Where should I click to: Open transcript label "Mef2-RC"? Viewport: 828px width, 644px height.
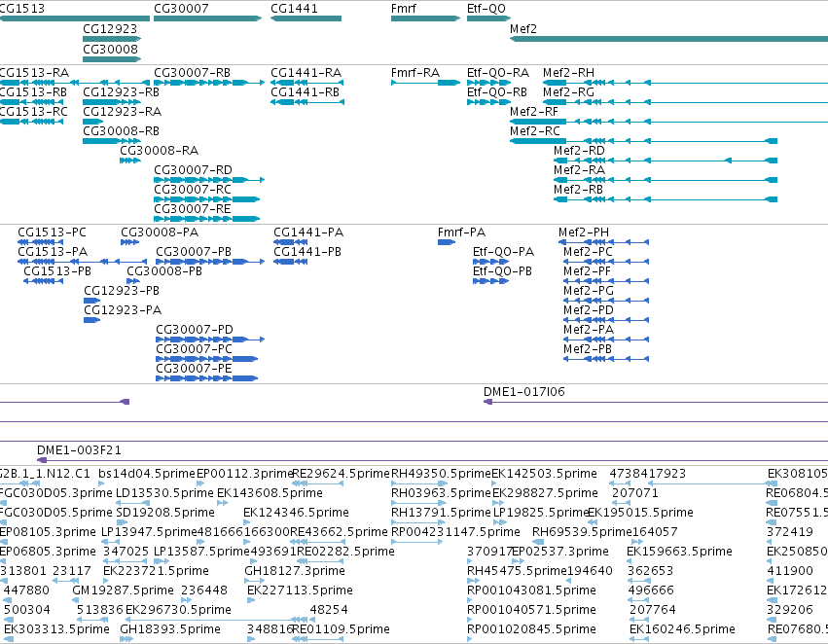tap(534, 131)
